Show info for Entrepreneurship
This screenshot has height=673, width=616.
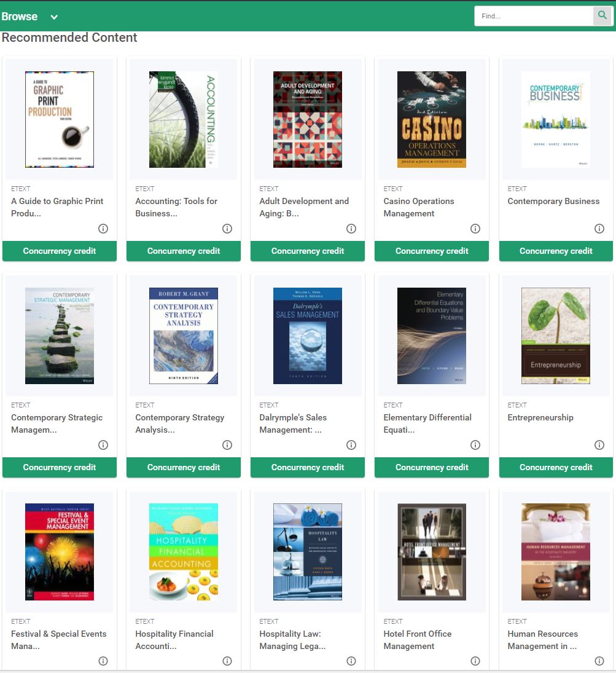coord(599,445)
